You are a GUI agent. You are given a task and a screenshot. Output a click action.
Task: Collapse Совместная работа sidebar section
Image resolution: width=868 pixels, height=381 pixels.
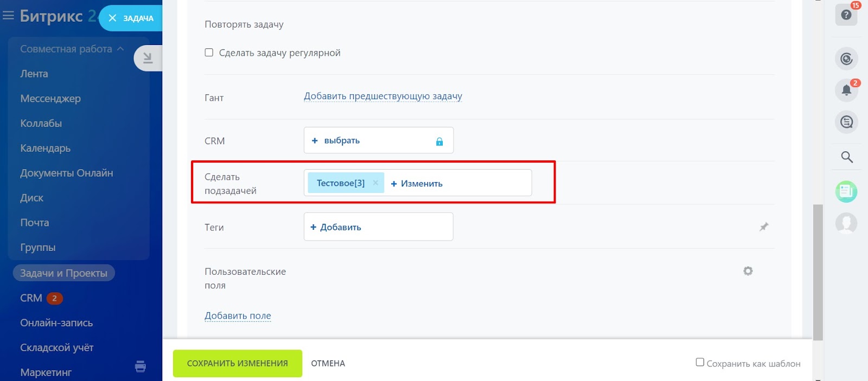pyautogui.click(x=120, y=49)
